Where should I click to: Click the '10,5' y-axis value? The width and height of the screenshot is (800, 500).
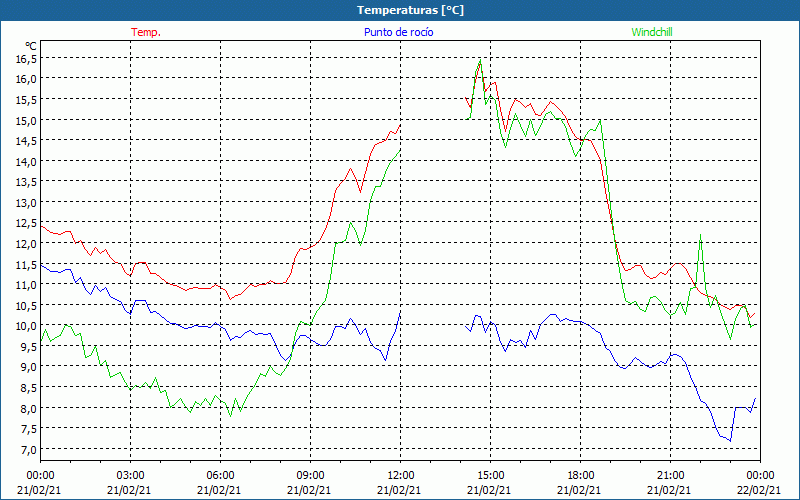26,306
